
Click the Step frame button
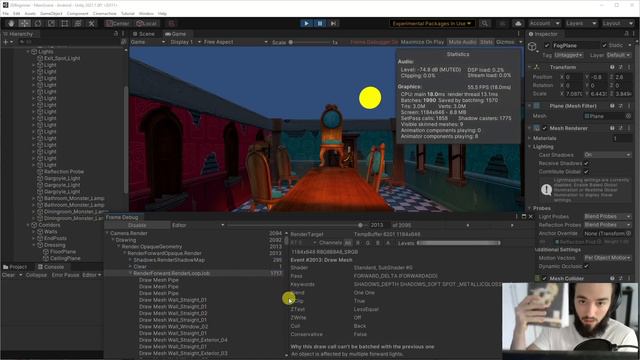pyautogui.click(x=333, y=24)
